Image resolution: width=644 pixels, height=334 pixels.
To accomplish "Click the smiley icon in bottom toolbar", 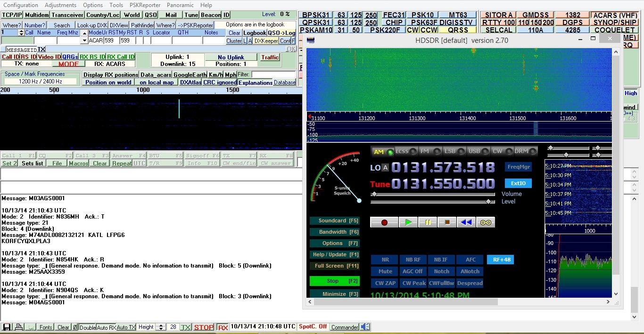I will click(31, 327).
